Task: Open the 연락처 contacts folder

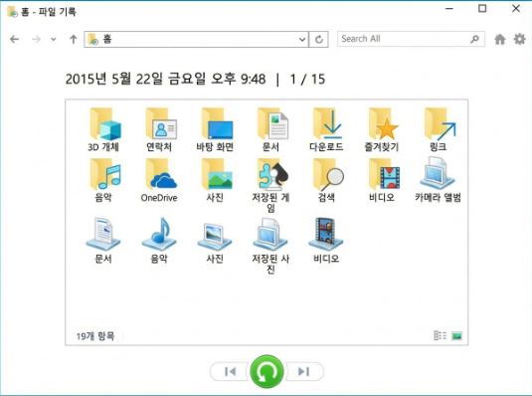Action: click(x=159, y=129)
